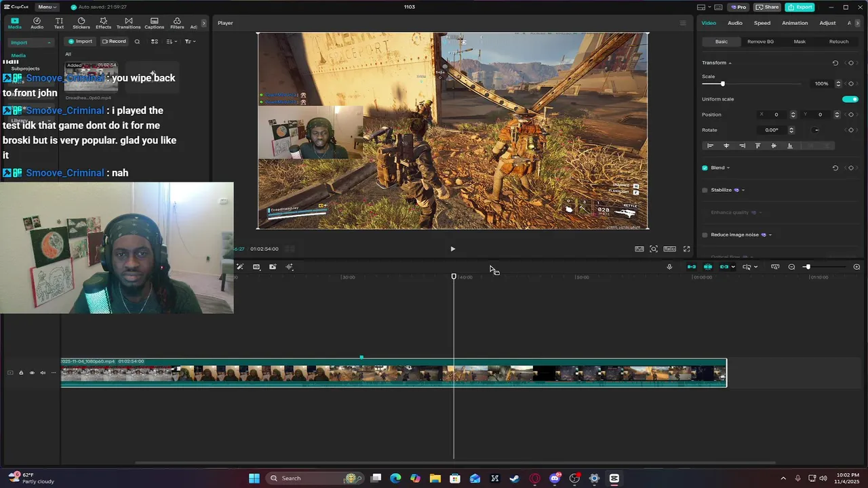Align clip horizontal center icon

pos(726,146)
